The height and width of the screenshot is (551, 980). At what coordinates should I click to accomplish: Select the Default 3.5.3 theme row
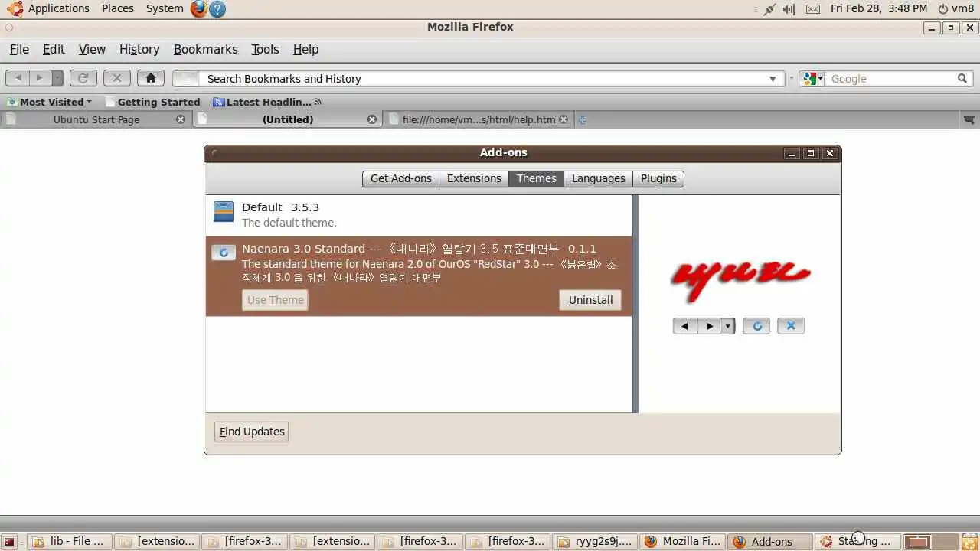pyautogui.click(x=419, y=215)
